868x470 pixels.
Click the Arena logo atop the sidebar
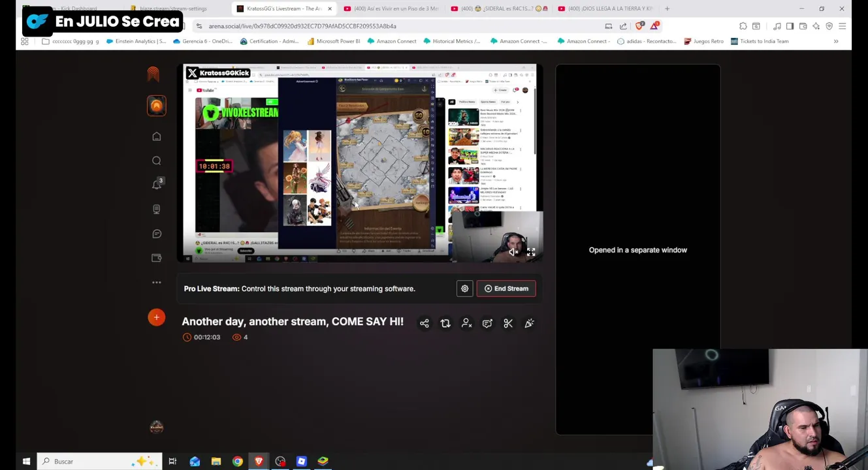153,74
